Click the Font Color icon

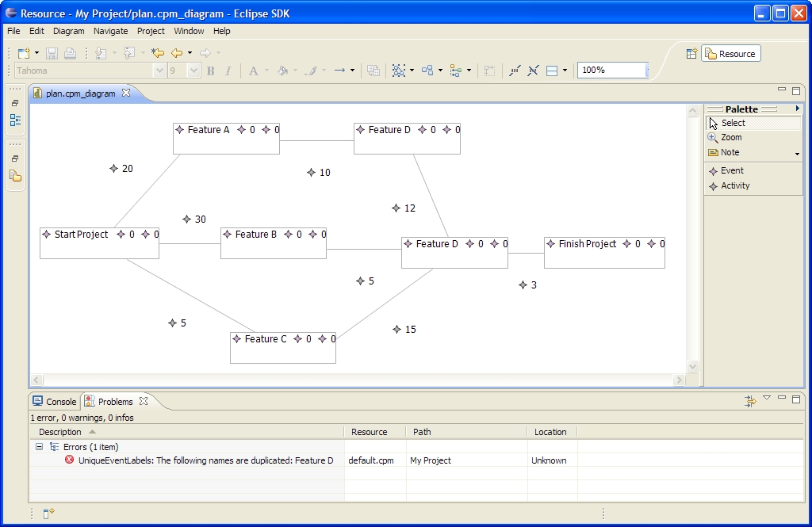(253, 71)
